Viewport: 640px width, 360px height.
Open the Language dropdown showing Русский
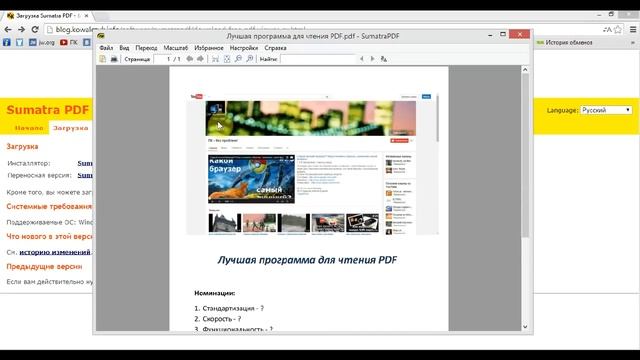pos(606,110)
